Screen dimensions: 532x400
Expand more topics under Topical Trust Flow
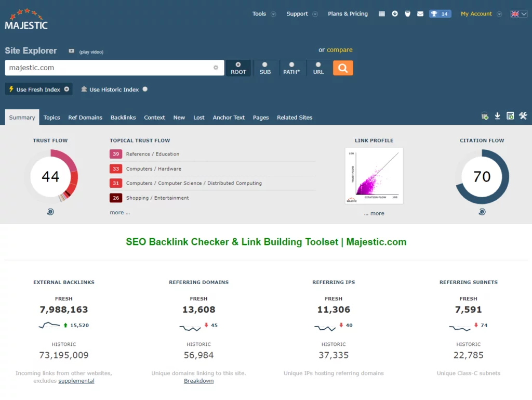tap(120, 213)
